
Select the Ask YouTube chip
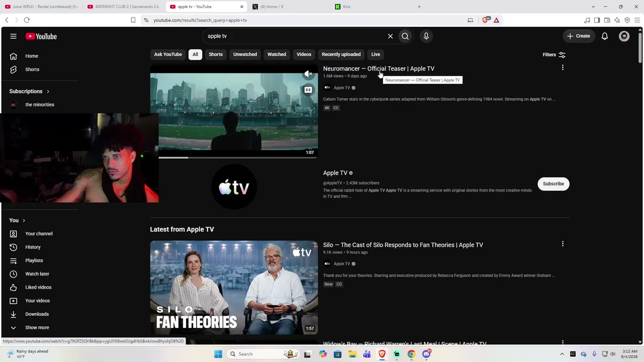click(x=168, y=54)
